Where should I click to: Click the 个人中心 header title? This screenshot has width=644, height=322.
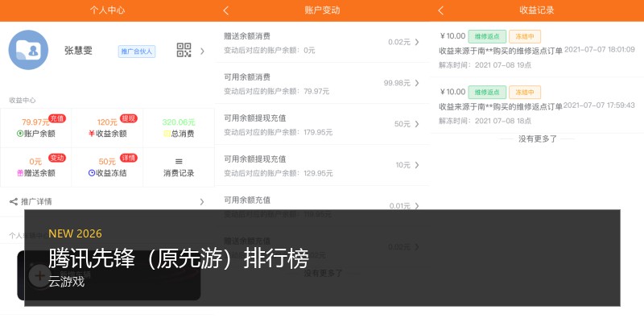(107, 10)
